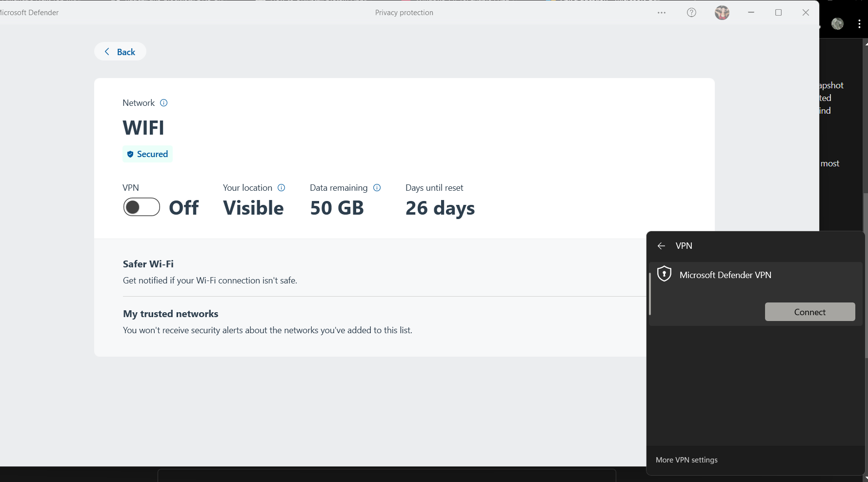Click the VPN flyout scrollbar
This screenshot has height=482, width=868.
point(650,294)
